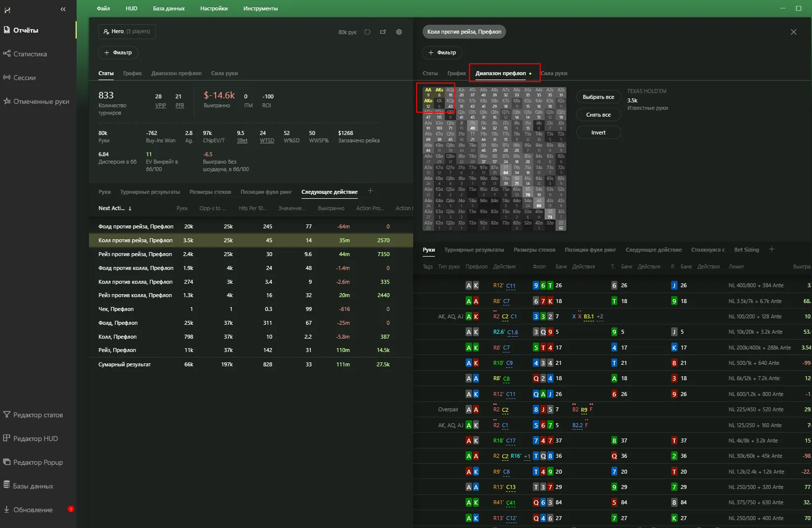The width and height of the screenshot is (812, 528).
Task: Toggle the AA cell in the preflop range grid
Action: pyautogui.click(x=428, y=92)
